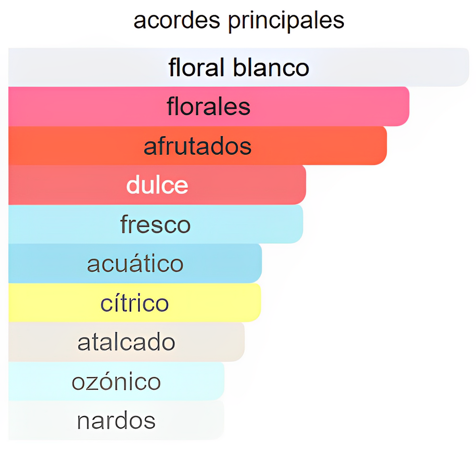This screenshot has height=453, width=476.
Task: Click the florales text label
Action: [x=209, y=106]
